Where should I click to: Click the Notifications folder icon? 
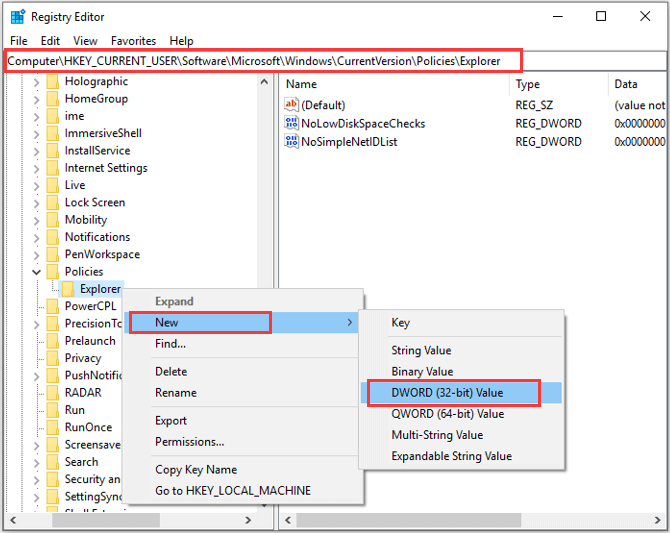53,237
